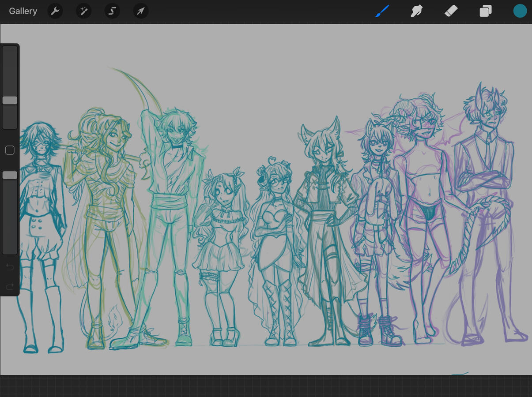Tap the undo arrow in sidebar
This screenshot has width=532, height=397.
pyautogui.click(x=10, y=267)
